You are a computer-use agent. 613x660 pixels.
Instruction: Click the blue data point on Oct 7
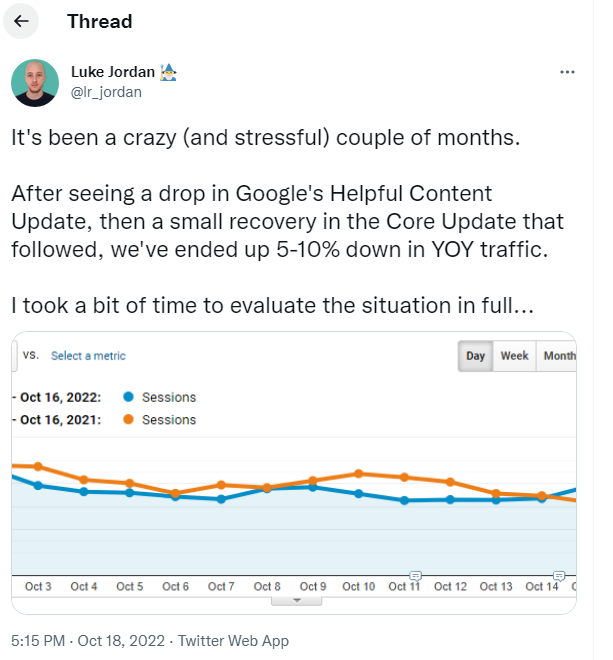point(221,499)
